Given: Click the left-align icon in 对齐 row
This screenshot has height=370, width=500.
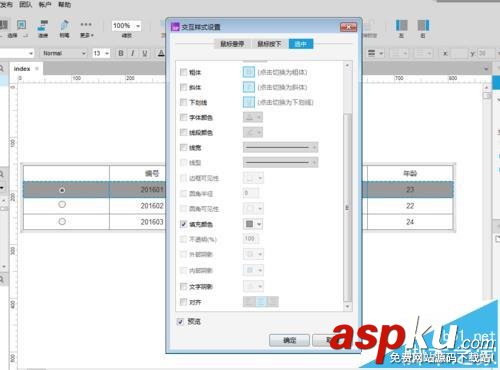Looking at the screenshot, I should click(249, 302).
